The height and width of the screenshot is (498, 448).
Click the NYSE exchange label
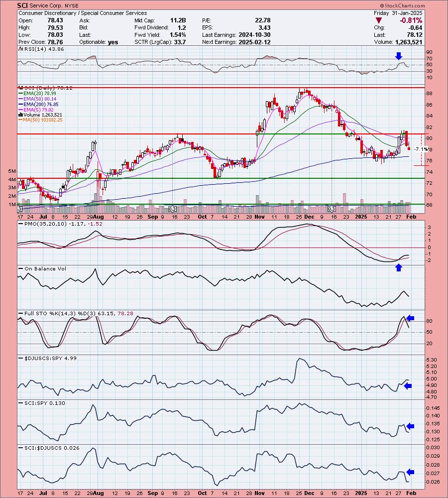tap(72, 5)
